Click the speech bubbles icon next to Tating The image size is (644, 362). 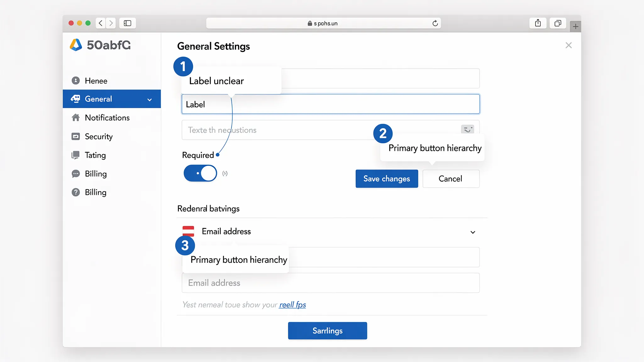76,155
